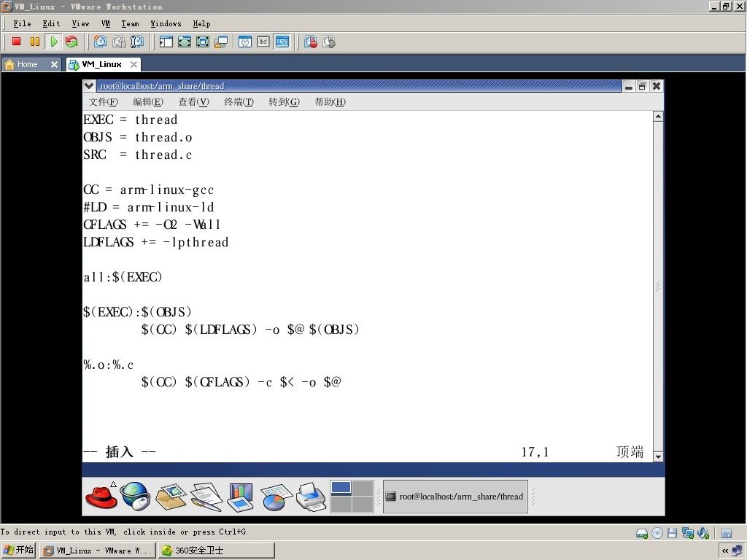Click the 'all:$(EXEC)' line
This screenshot has width=747, height=560.
pyautogui.click(x=123, y=276)
